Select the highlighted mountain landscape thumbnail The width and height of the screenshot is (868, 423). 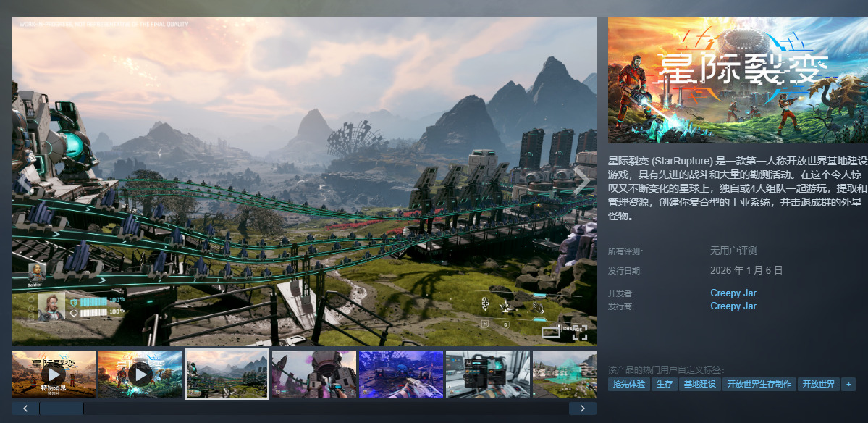(227, 374)
